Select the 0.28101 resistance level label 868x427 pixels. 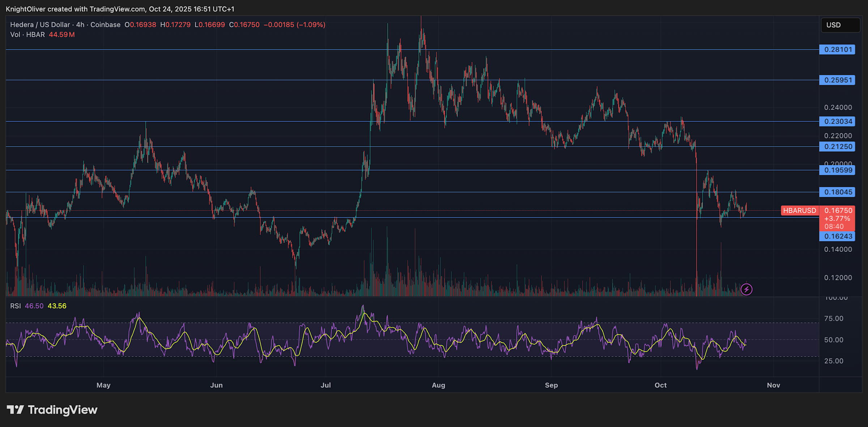[x=837, y=49]
